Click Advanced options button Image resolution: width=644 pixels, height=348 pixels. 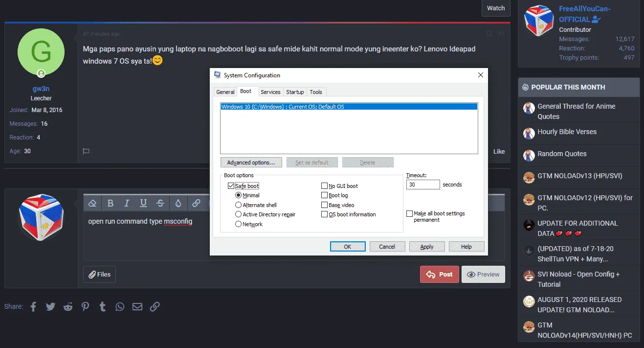[x=251, y=162]
